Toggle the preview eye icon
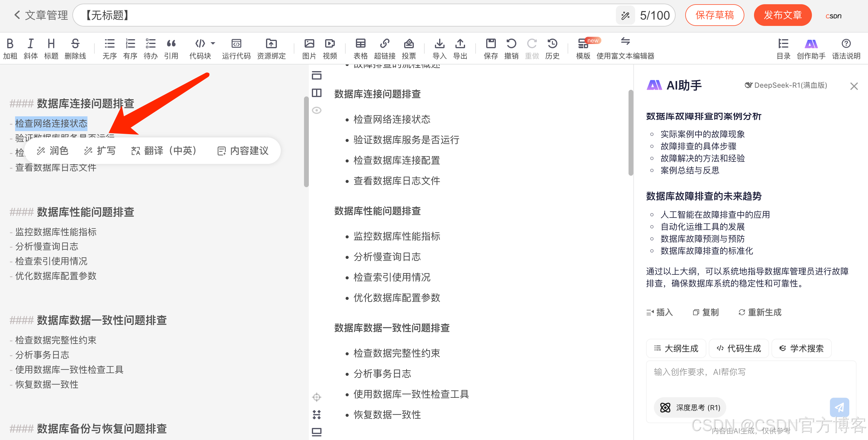Screen dimensions: 868x440 316,110
